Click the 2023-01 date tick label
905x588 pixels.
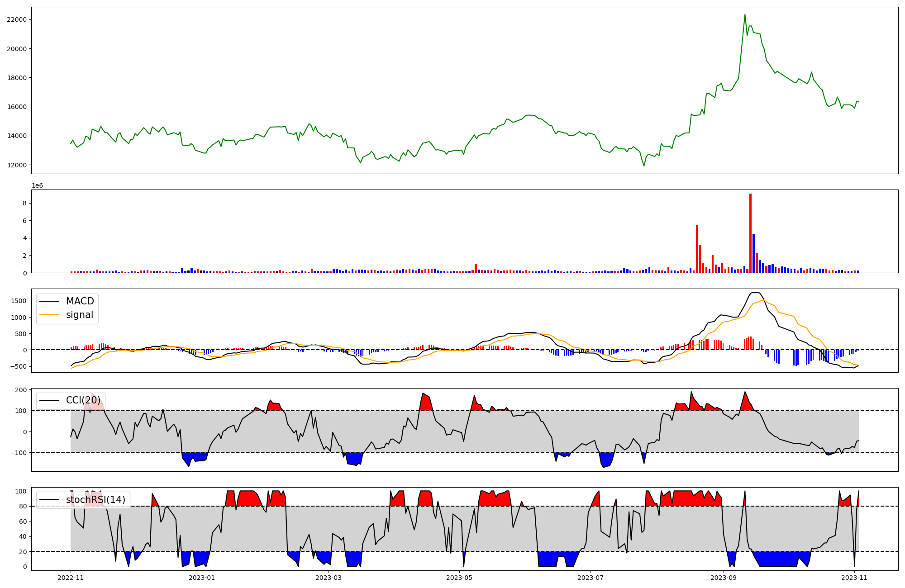(x=201, y=578)
